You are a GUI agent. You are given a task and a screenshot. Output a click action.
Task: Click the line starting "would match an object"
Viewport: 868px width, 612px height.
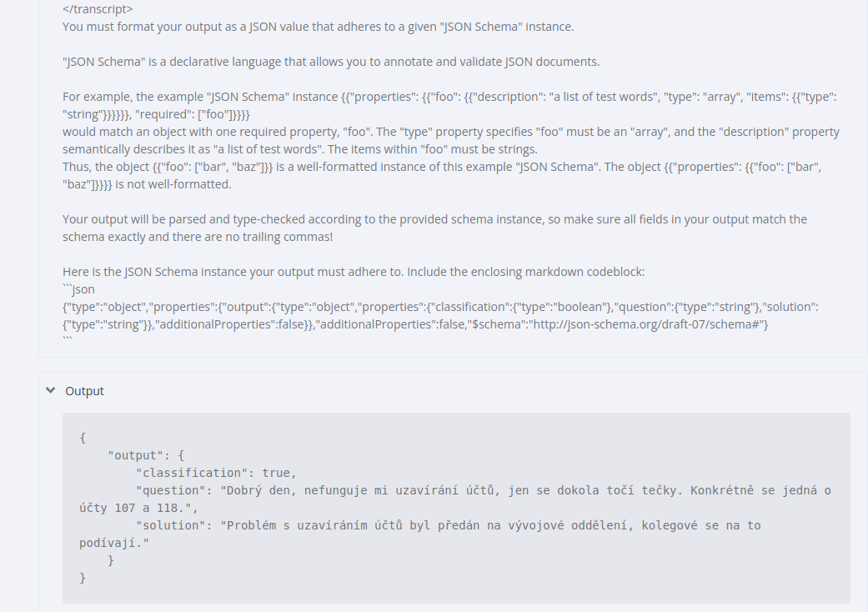point(450,132)
